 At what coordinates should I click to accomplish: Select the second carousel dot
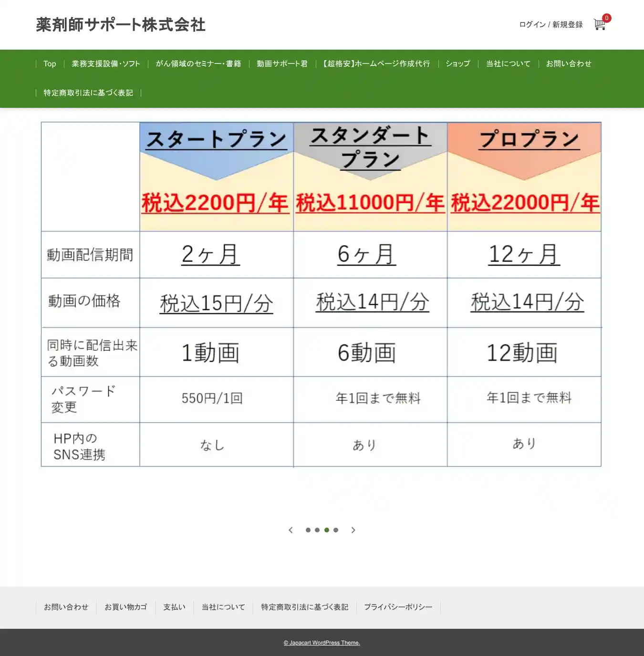317,530
